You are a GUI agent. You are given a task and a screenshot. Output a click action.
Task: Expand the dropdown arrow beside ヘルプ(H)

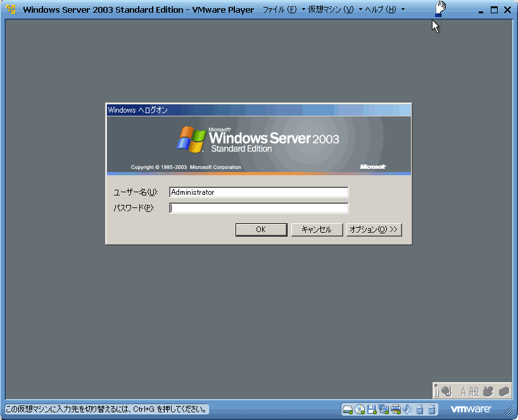click(x=403, y=9)
